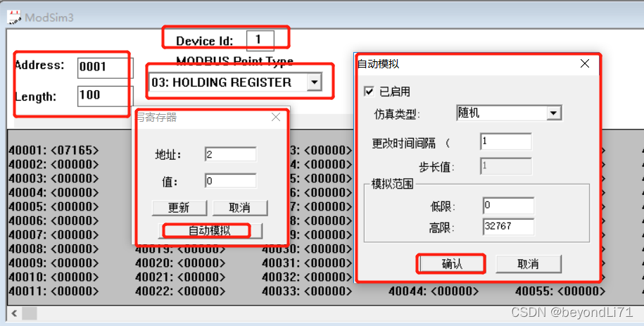The height and width of the screenshot is (326, 644).
Task: Click the ModSim3 app icon in title bar
Action: click(x=14, y=18)
